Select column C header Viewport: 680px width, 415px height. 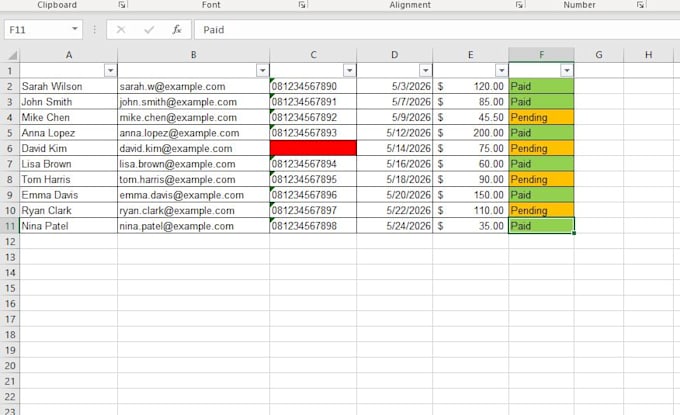(313, 55)
